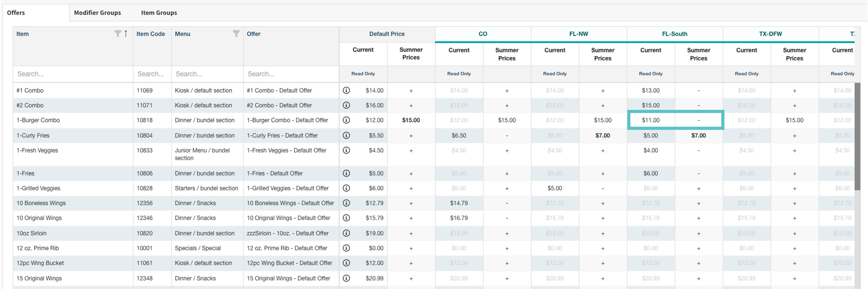Click the Item column filter icon
Viewport: 868px width, 289px height.
[x=117, y=33]
